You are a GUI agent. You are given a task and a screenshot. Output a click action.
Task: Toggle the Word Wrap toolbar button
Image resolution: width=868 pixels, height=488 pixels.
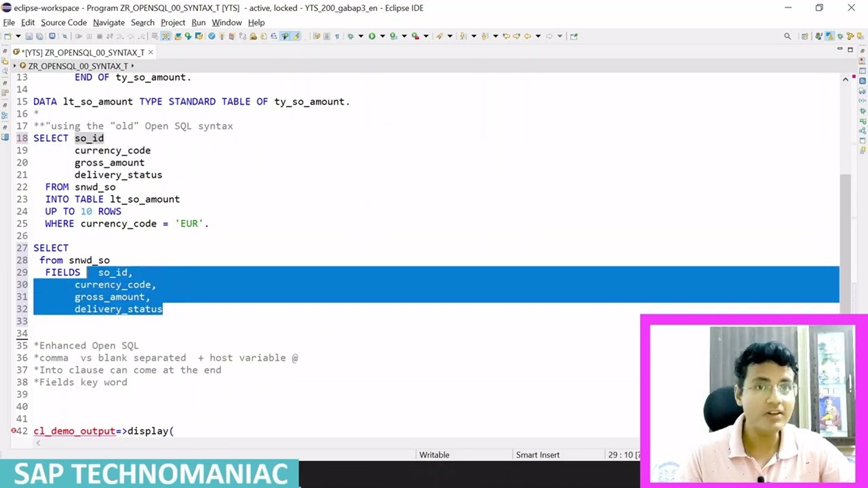point(317,36)
